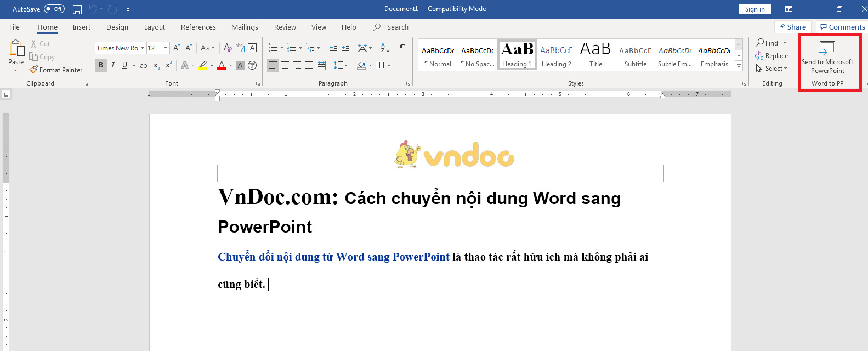The width and height of the screenshot is (868, 351).
Task: Shrink font size with shrink font icon
Action: 189,48
